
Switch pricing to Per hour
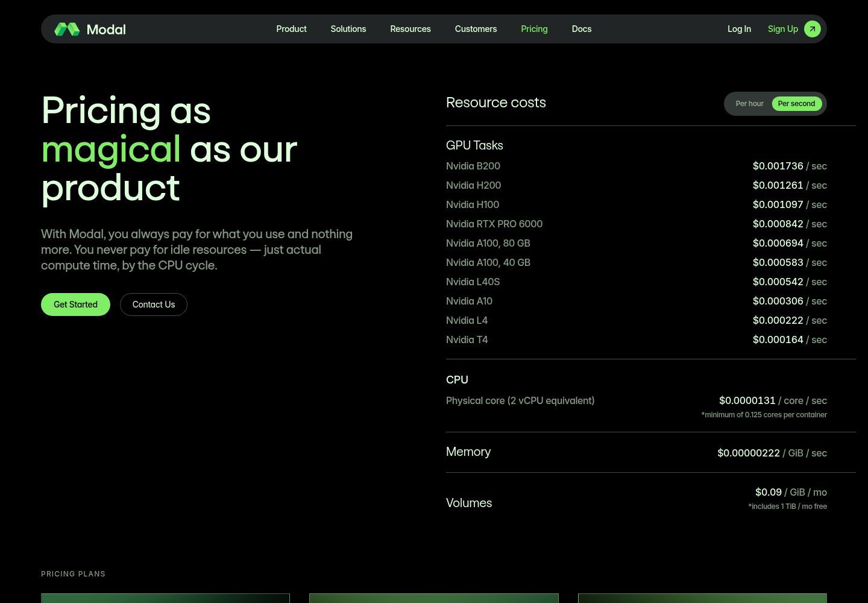coord(749,104)
